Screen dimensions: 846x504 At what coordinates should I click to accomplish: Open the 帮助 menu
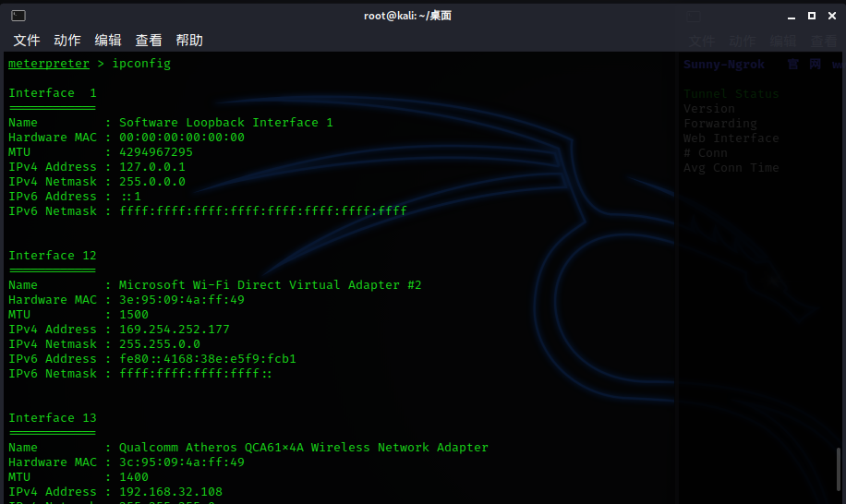coord(189,41)
